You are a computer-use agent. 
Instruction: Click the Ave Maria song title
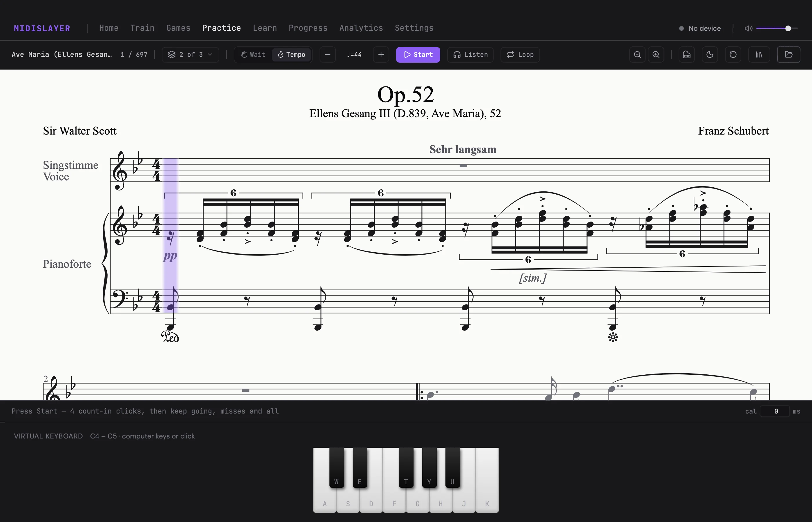62,55
